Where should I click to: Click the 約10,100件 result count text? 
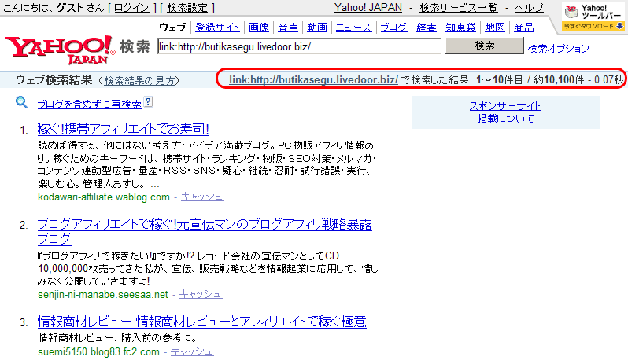point(559,79)
